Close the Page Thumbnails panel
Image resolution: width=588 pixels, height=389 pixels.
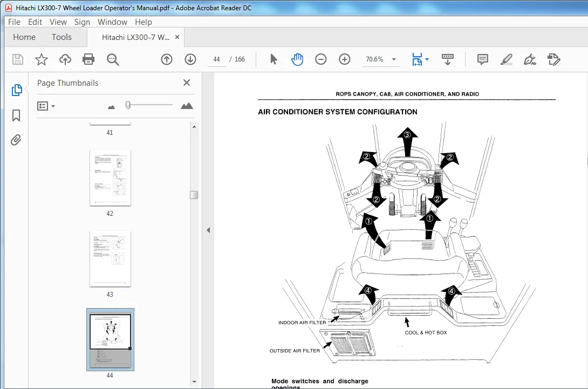[186, 83]
